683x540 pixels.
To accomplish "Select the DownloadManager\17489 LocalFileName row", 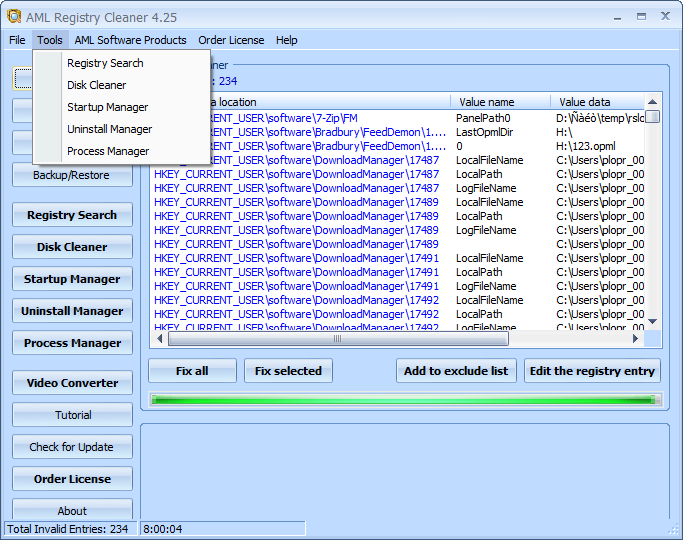I will [x=398, y=202].
